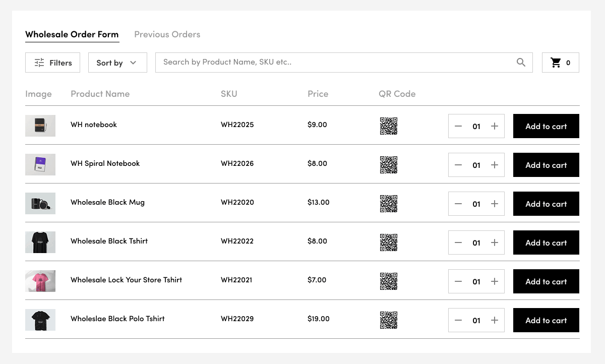
Task: Expand the Sort by dropdown
Action: point(117,63)
